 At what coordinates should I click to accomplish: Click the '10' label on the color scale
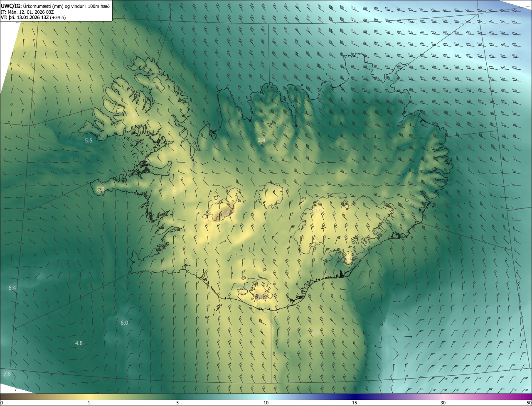(266, 403)
